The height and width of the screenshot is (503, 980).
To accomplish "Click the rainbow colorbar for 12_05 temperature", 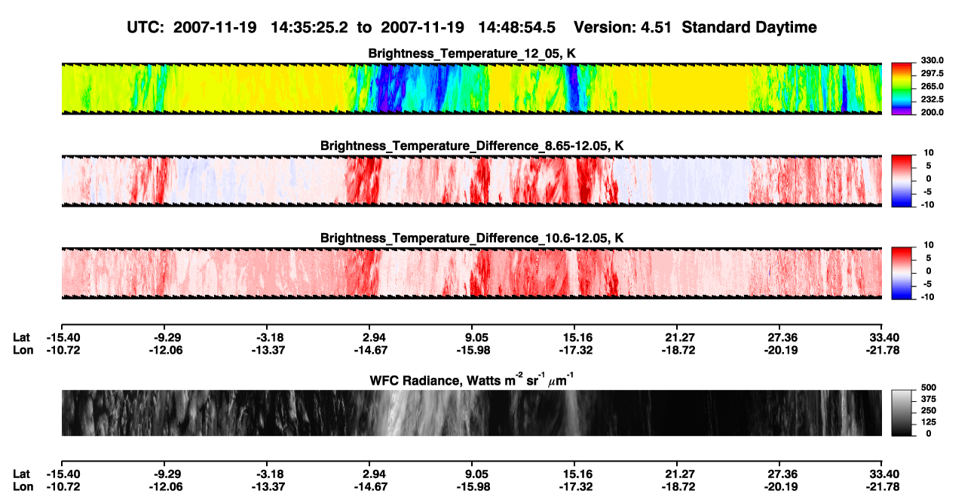I will (x=901, y=89).
